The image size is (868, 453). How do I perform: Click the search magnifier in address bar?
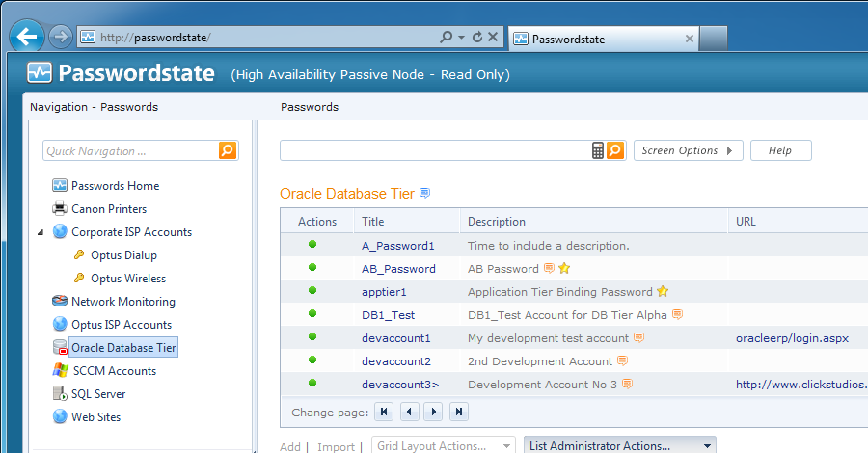point(446,37)
